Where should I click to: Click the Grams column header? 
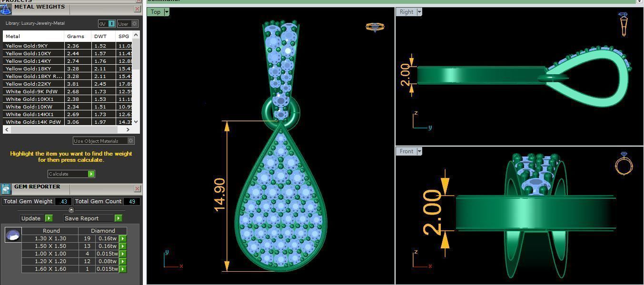[x=78, y=36]
